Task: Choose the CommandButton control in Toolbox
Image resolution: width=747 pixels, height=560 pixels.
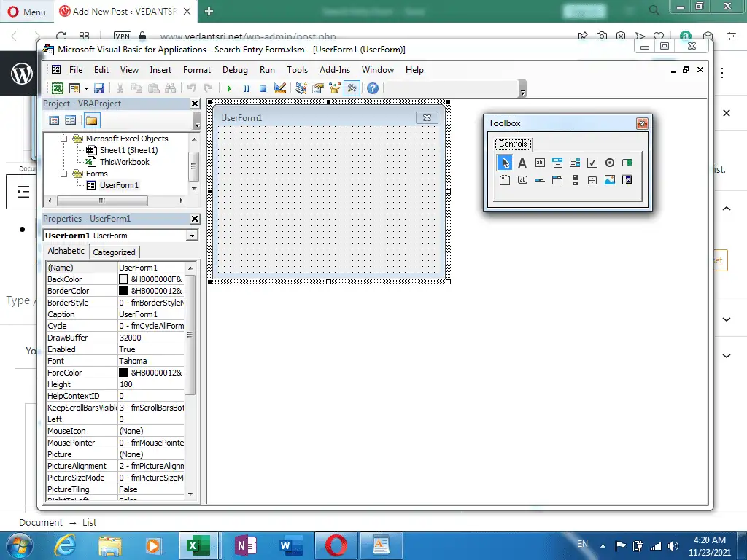Action: (x=522, y=180)
